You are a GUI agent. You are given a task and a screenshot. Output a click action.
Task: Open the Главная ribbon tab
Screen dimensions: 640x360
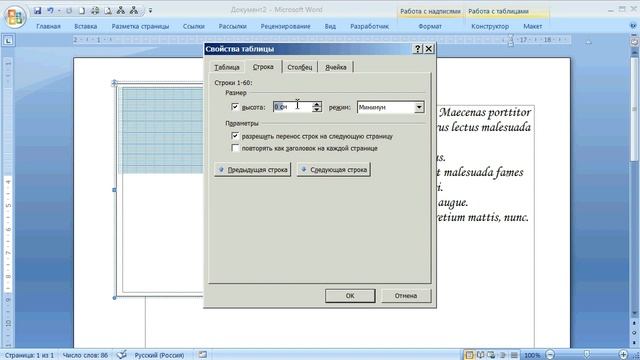tap(48, 26)
